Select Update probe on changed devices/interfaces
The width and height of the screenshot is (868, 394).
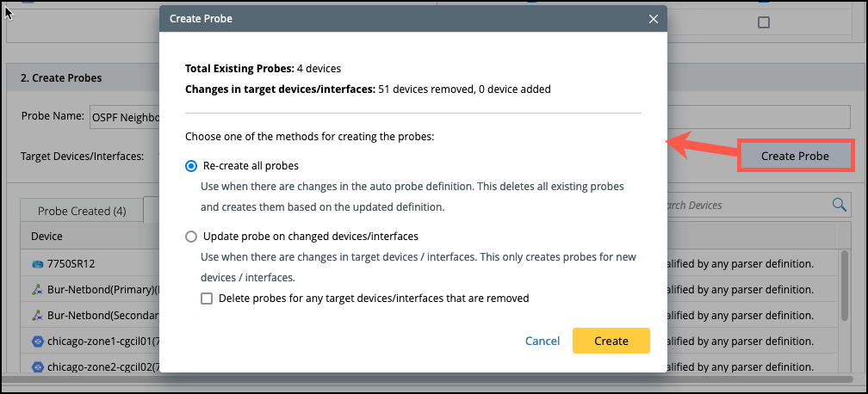click(x=192, y=236)
